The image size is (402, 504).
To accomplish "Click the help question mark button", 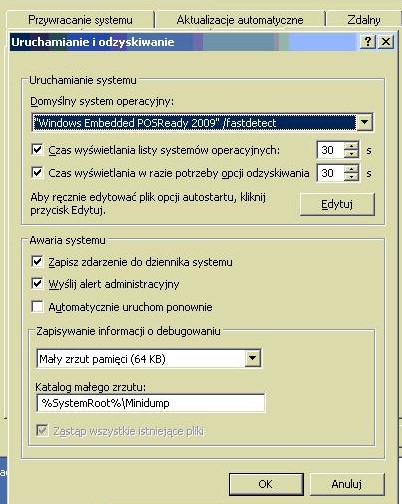I will click(x=368, y=42).
